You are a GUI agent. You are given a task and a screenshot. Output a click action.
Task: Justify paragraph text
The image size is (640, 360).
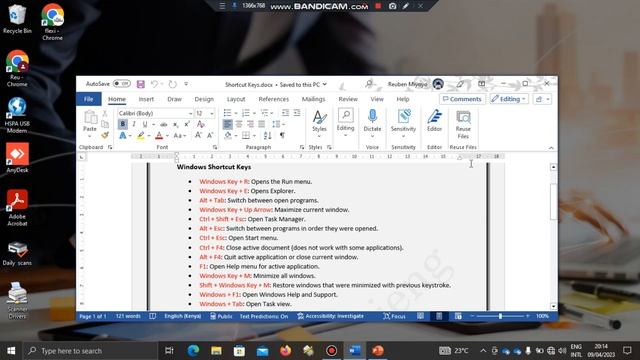[262, 124]
